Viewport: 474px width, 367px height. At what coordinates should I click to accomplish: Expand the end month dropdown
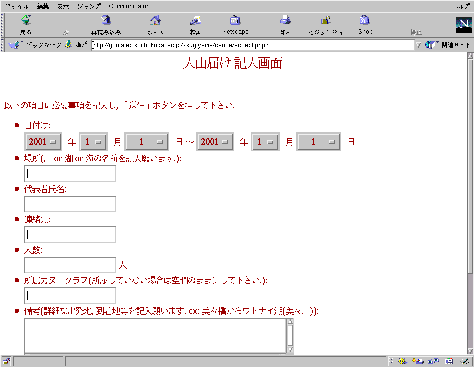[x=265, y=142]
